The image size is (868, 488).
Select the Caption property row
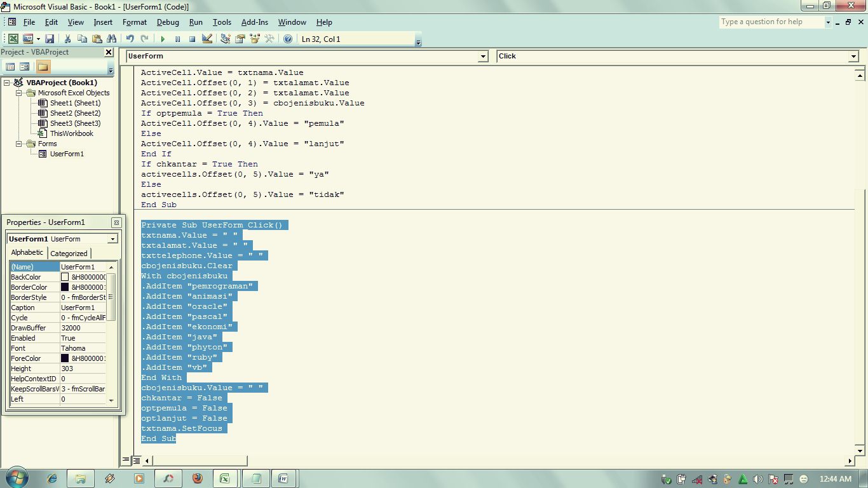point(58,308)
